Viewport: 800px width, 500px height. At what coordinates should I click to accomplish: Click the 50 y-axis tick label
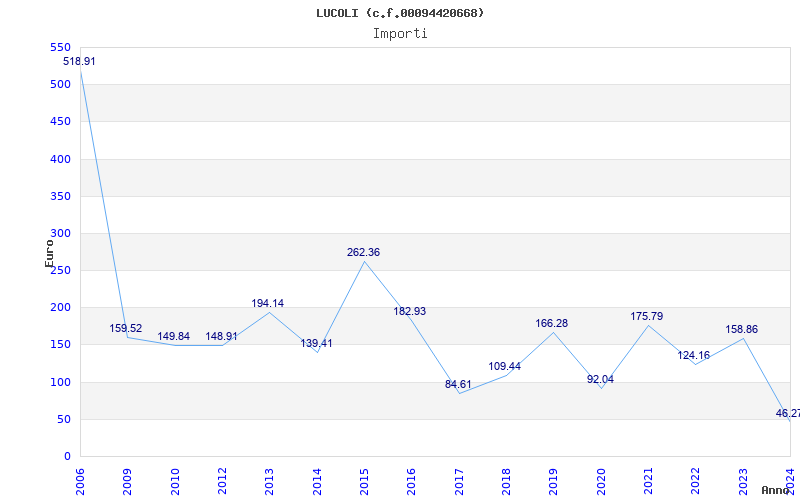pos(63,419)
